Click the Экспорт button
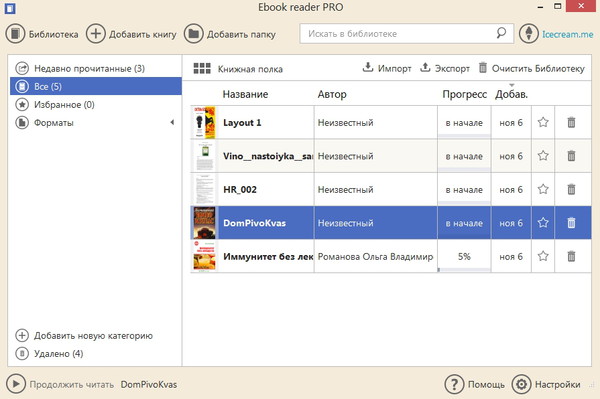600x399 pixels. 445,68
